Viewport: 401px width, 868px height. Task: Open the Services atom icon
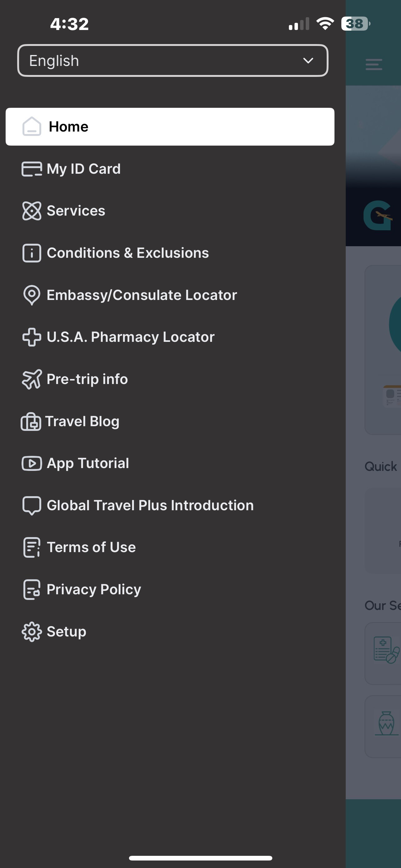click(x=32, y=211)
